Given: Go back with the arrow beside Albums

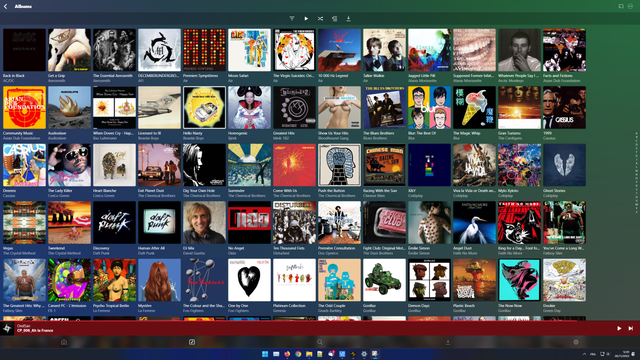Looking at the screenshot, I should coord(5,7).
